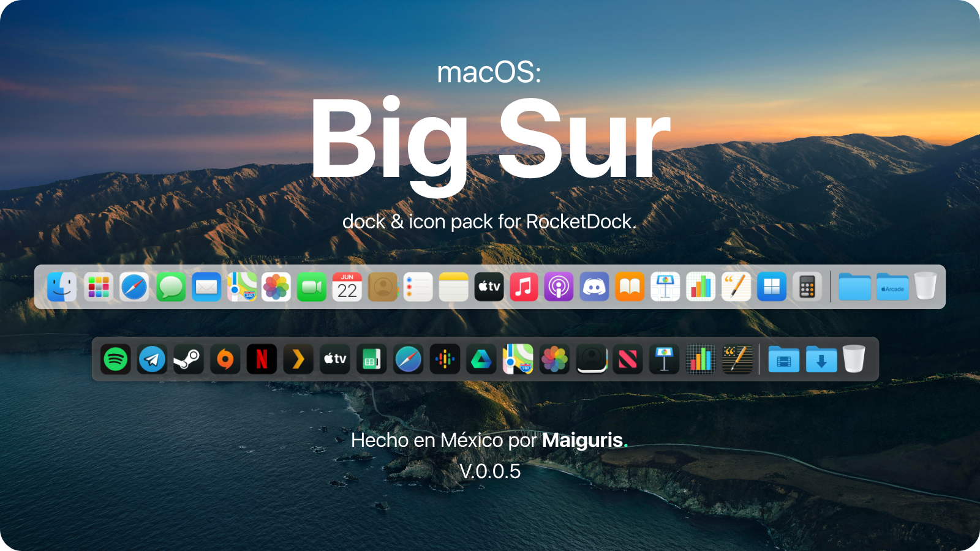980x551 pixels.
Task: Open the yellow Notes app
Action: click(454, 287)
